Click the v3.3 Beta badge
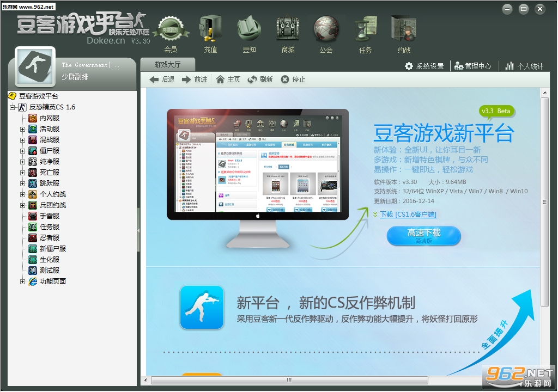 pos(496,112)
